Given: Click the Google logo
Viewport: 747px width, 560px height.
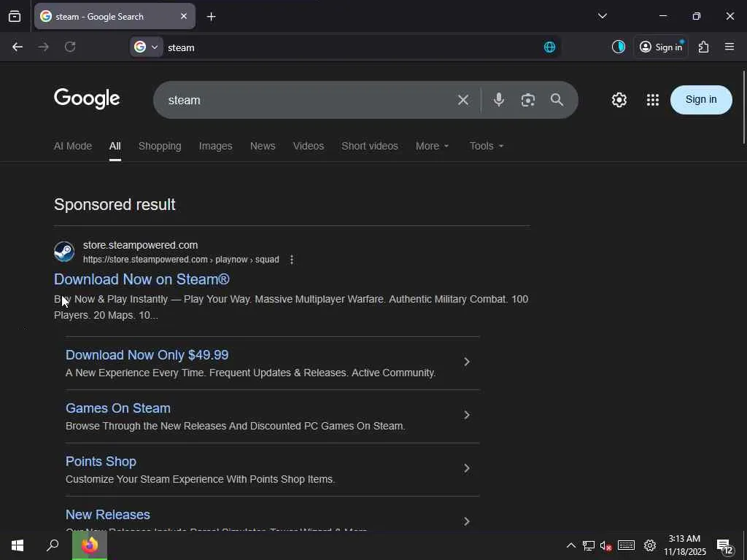Looking at the screenshot, I should point(87,98).
